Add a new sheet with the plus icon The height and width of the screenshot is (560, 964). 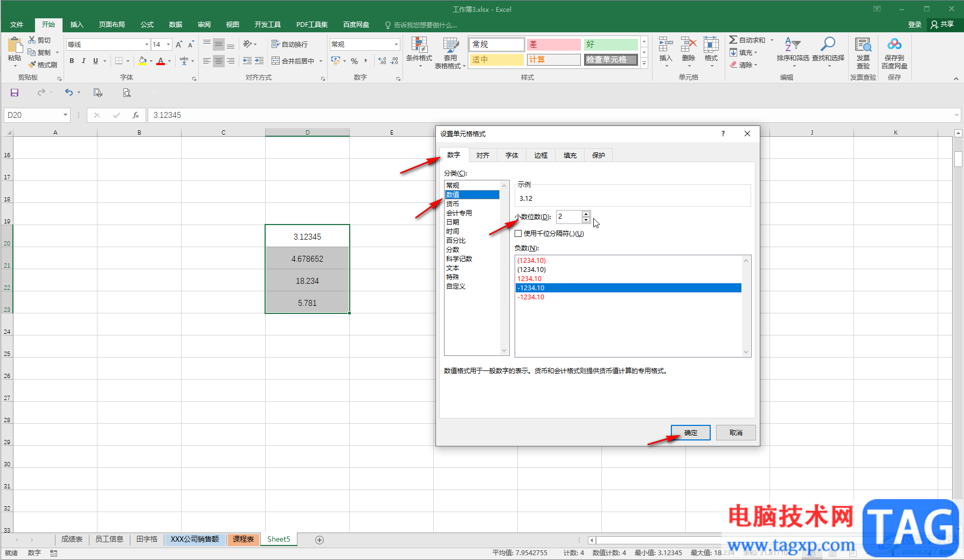pos(320,540)
